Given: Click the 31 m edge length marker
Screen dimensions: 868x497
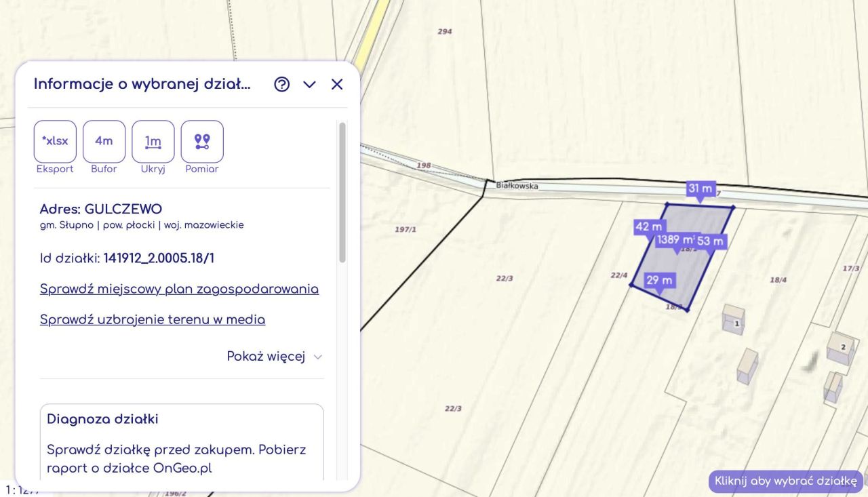Looking at the screenshot, I should point(701,189).
